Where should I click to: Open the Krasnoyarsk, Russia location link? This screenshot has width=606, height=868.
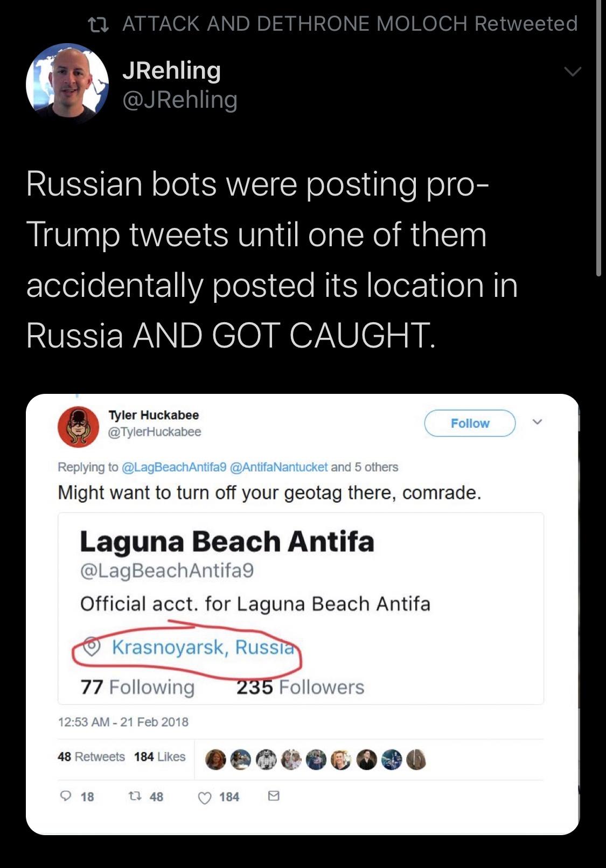(203, 647)
